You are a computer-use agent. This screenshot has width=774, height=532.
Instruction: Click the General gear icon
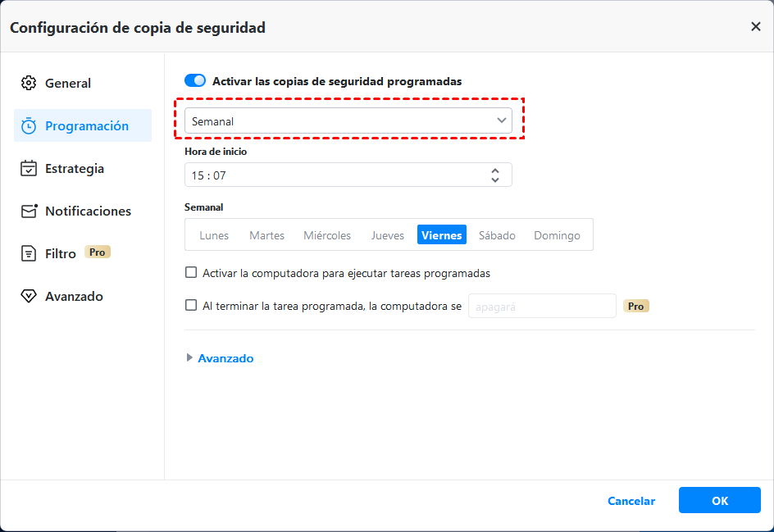29,83
